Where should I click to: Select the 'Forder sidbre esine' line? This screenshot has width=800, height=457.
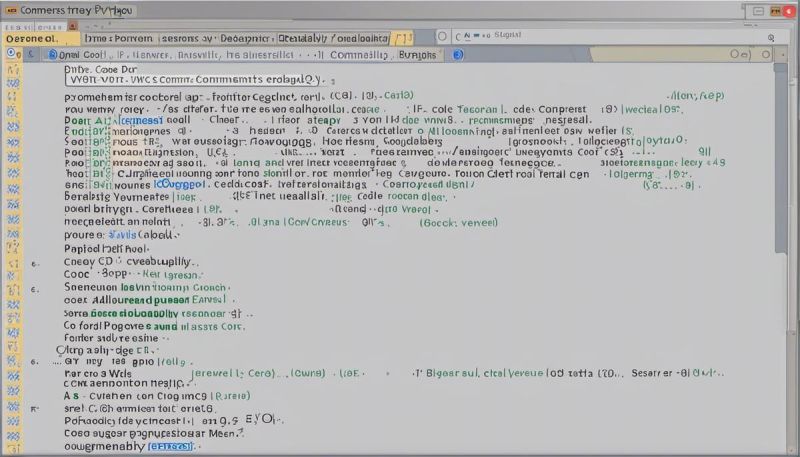pyautogui.click(x=111, y=338)
